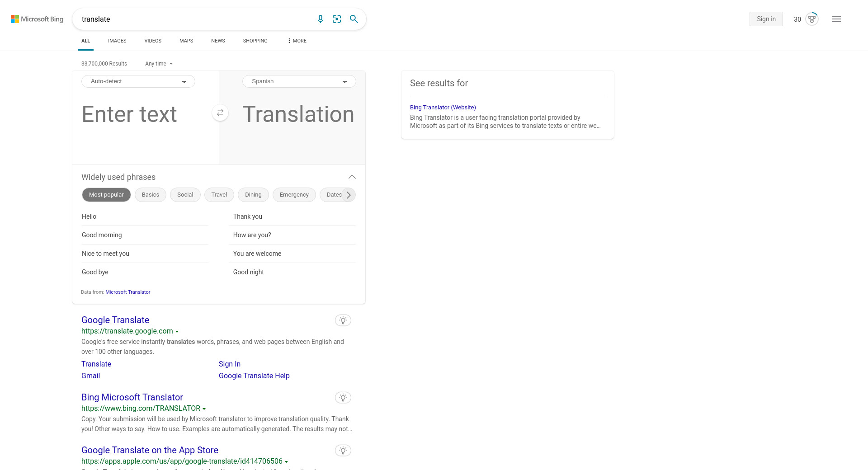Select the Travel phrase category

[219, 195]
